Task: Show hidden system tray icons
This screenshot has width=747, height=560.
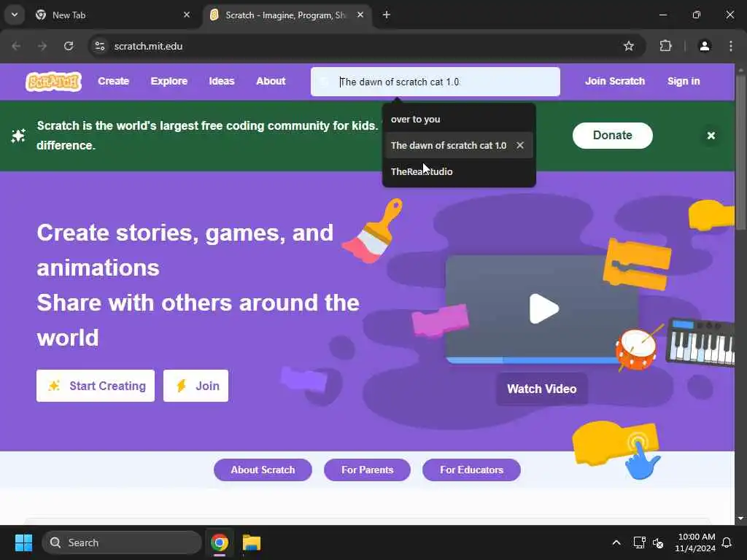Action: tap(616, 542)
